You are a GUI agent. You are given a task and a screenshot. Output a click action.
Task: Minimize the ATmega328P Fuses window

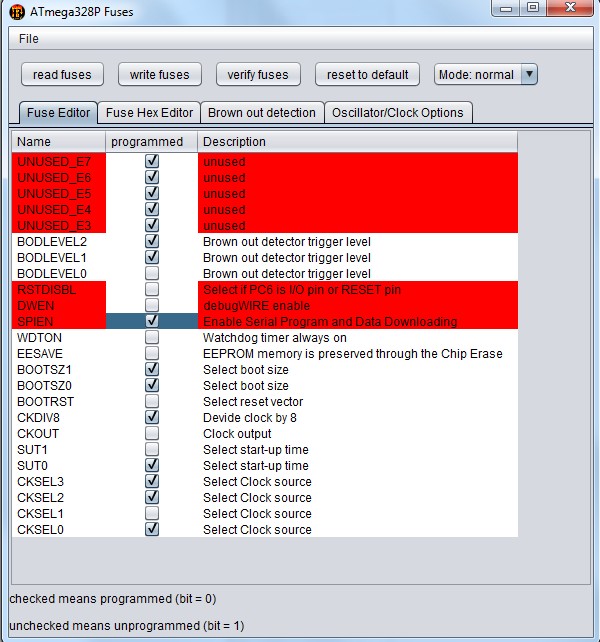tap(506, 8)
